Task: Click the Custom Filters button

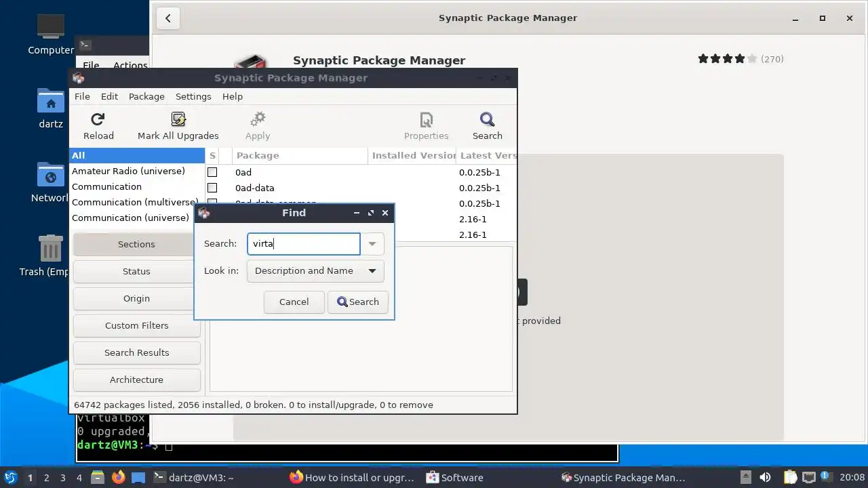Action: (136, 325)
